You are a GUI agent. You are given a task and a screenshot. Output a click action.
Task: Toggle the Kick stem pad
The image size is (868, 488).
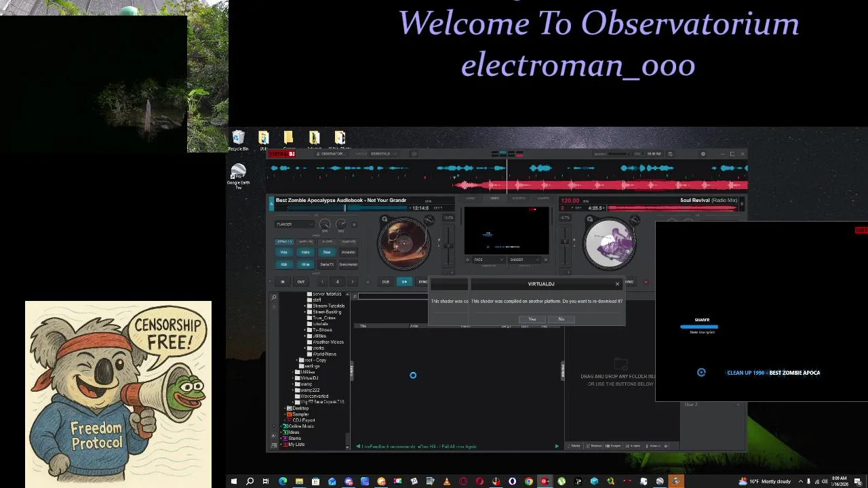(x=284, y=264)
